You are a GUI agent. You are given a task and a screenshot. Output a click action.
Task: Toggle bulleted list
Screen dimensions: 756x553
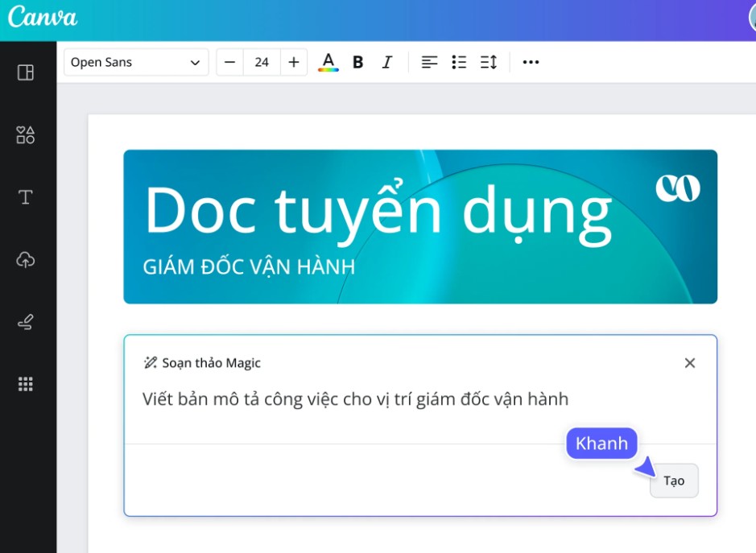pos(459,62)
